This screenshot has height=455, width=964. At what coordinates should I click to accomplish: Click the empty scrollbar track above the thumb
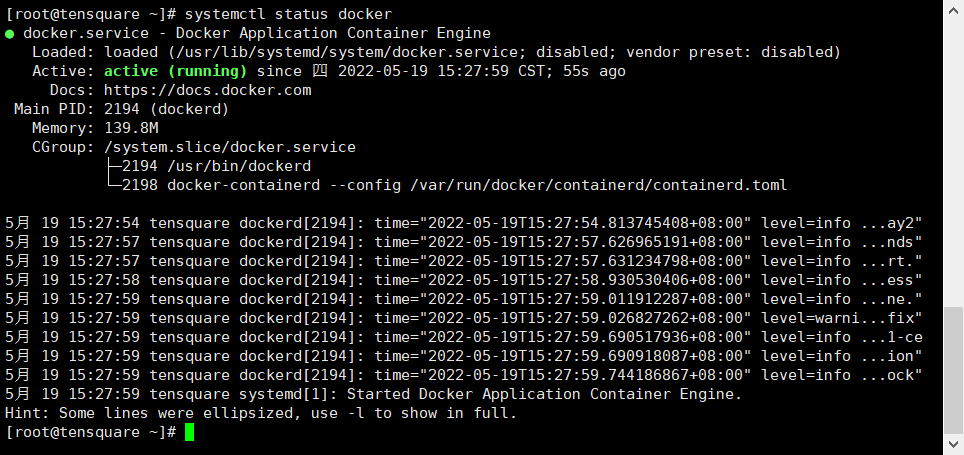click(955, 150)
